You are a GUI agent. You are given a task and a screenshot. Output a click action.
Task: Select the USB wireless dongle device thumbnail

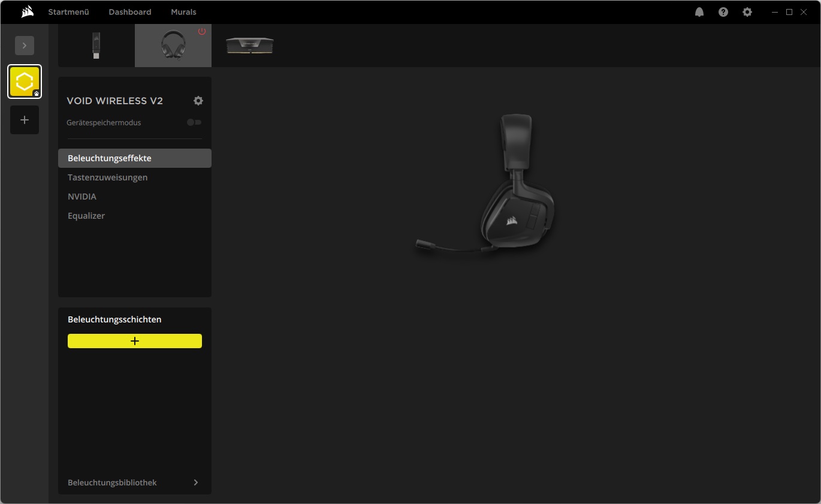(x=96, y=46)
